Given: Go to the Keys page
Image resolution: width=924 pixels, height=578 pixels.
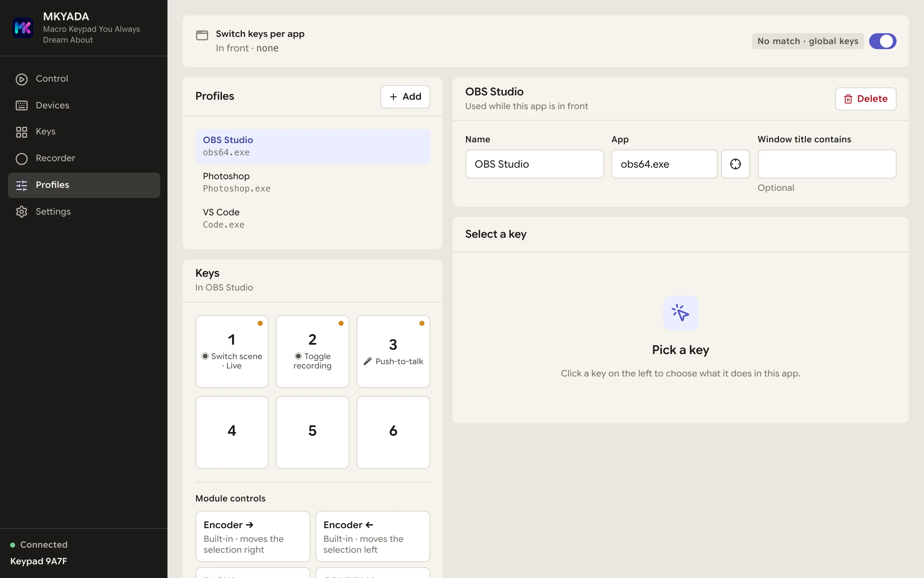Looking at the screenshot, I should tap(84, 132).
